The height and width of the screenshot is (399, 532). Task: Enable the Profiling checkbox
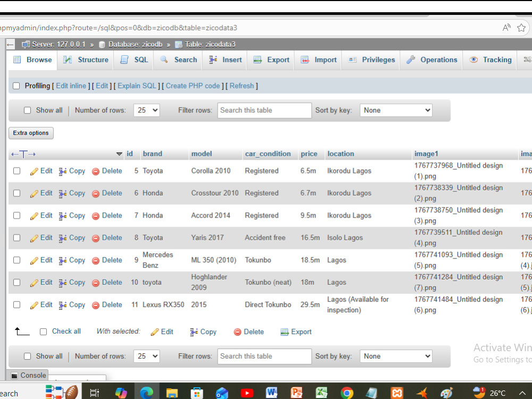click(x=16, y=86)
